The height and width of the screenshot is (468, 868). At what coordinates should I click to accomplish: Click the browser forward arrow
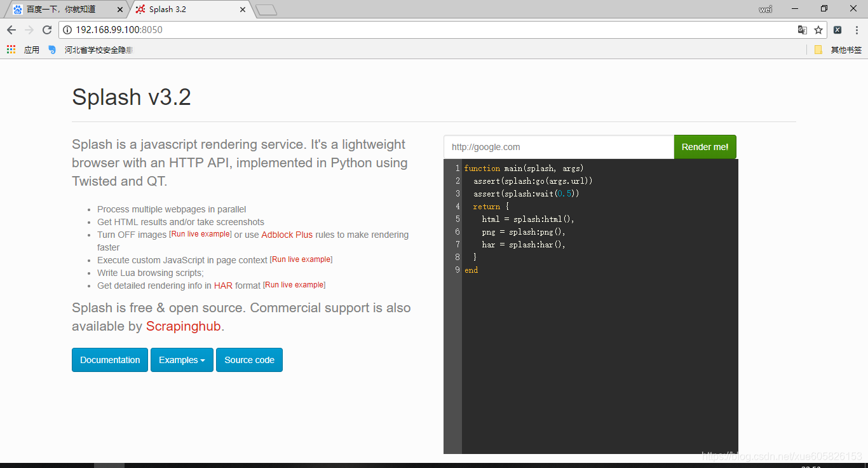coord(29,30)
